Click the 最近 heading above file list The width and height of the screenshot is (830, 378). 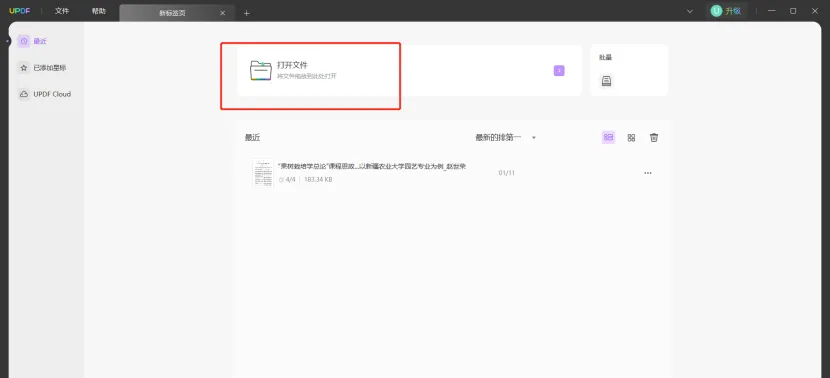252,138
